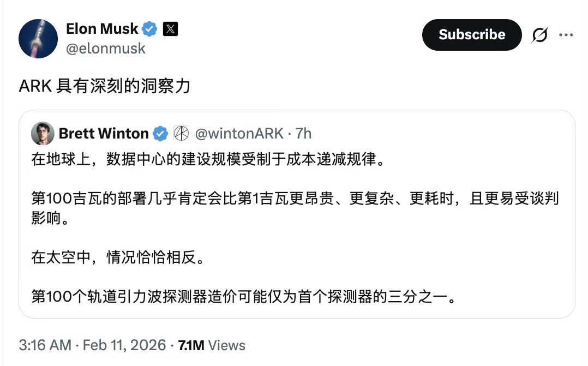Click the 7.1M Views count

(211, 345)
